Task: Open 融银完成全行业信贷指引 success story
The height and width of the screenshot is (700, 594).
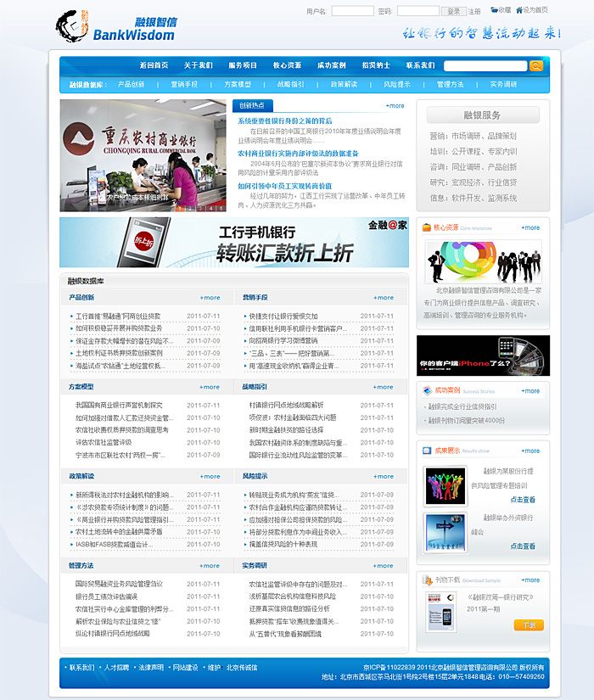Action: pos(462,406)
